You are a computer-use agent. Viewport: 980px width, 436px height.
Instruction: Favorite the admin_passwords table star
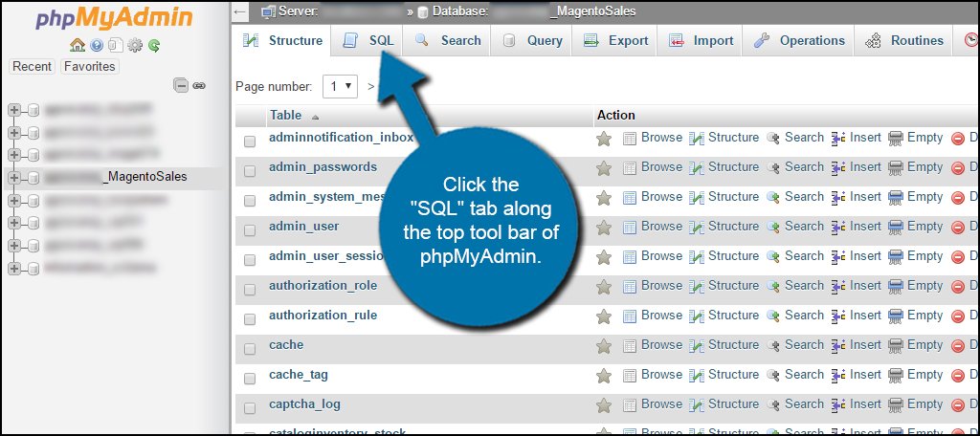coord(604,168)
